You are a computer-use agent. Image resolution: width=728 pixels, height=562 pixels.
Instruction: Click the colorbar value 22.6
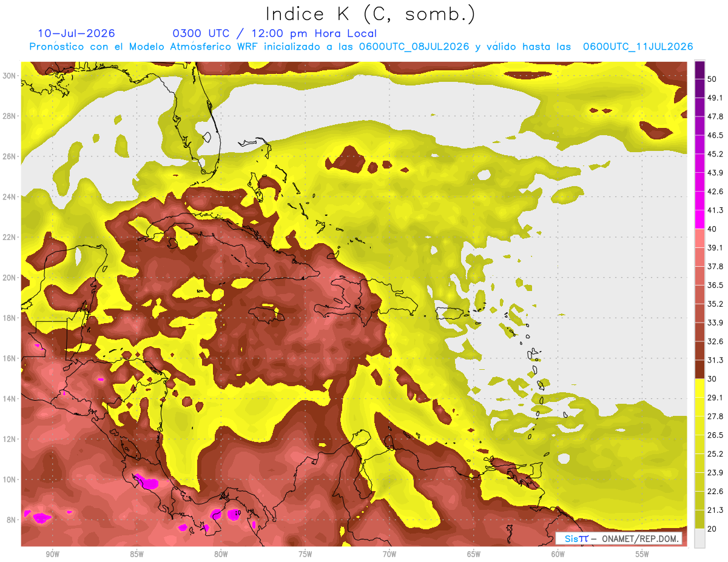[x=715, y=492]
